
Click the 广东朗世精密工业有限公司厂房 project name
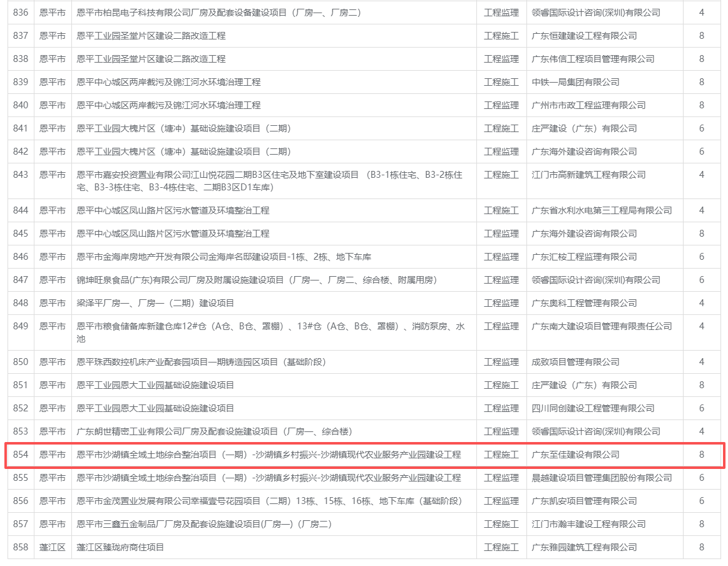point(215,432)
